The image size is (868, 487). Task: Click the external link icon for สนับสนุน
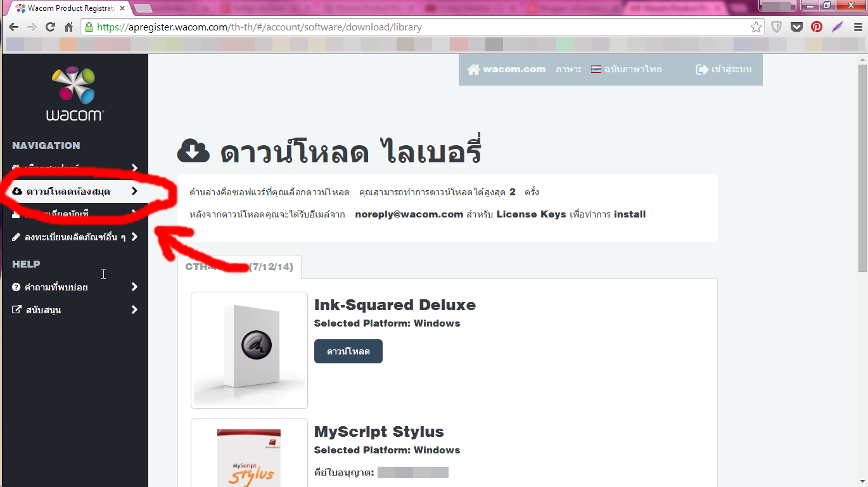[x=17, y=310]
